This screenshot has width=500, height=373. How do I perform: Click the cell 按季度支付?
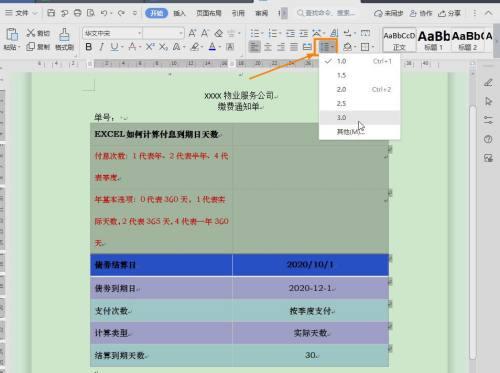pos(310,311)
